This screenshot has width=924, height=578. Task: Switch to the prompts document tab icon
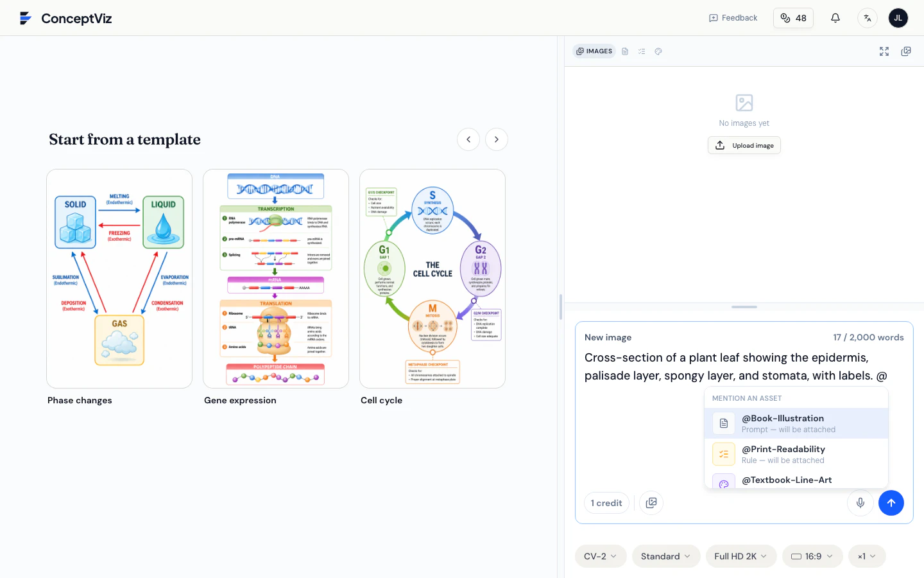[x=625, y=51]
